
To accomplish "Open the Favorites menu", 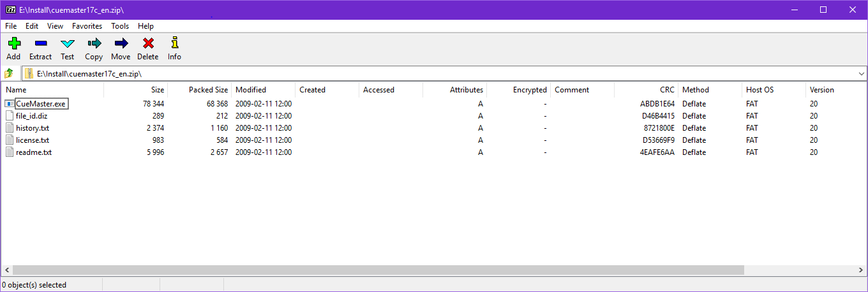I will (87, 26).
